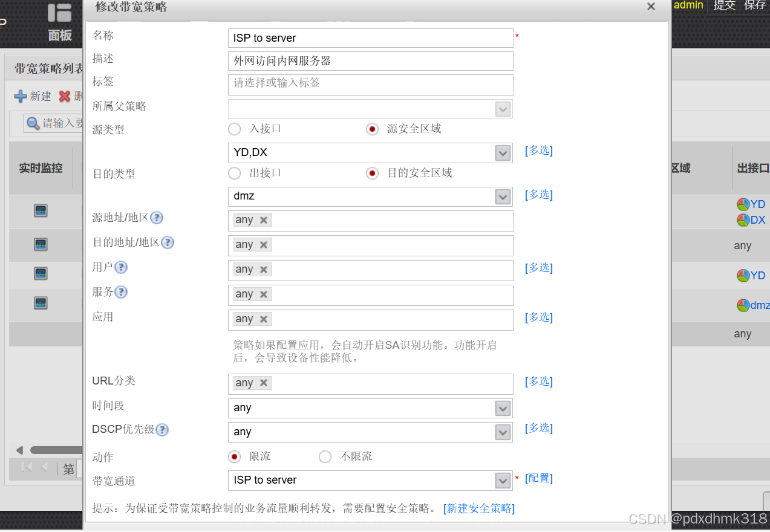This screenshot has width=770, height=532.
Task: Click 多选 link beside 应用
Action: 539,317
